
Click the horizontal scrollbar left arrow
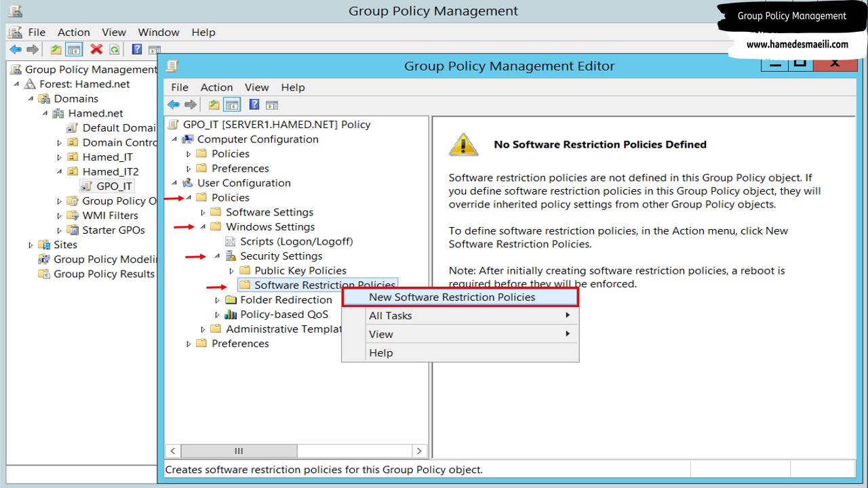[x=173, y=451]
